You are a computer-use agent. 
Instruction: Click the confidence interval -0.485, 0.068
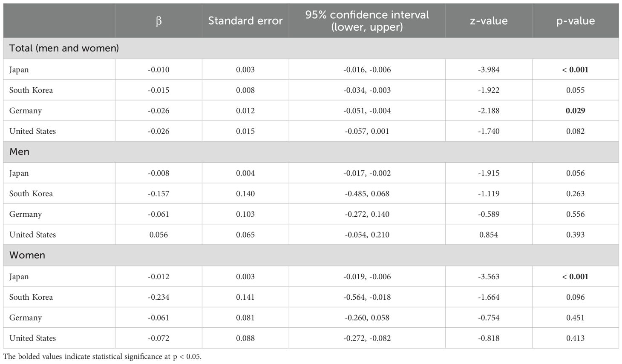point(367,194)
